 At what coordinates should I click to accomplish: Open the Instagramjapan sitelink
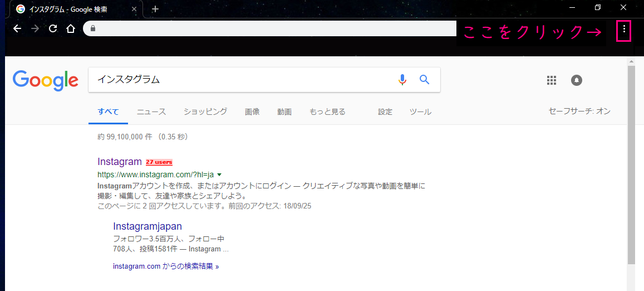click(x=148, y=226)
